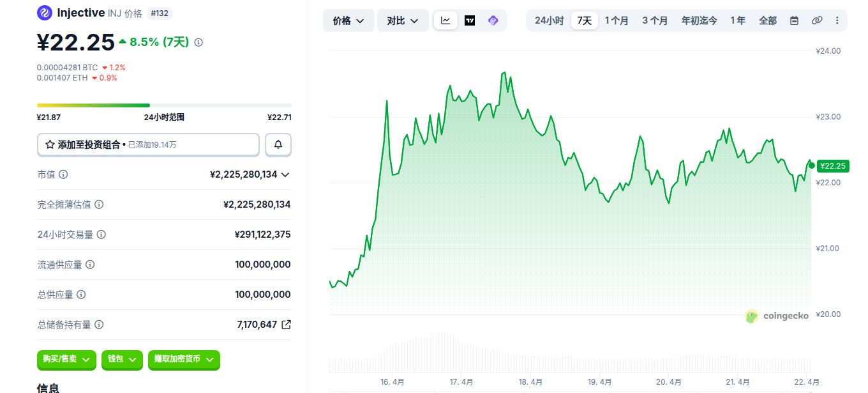This screenshot has height=393, width=868.
Task: Click the info icon next to 市值
Action: pyautogui.click(x=63, y=174)
